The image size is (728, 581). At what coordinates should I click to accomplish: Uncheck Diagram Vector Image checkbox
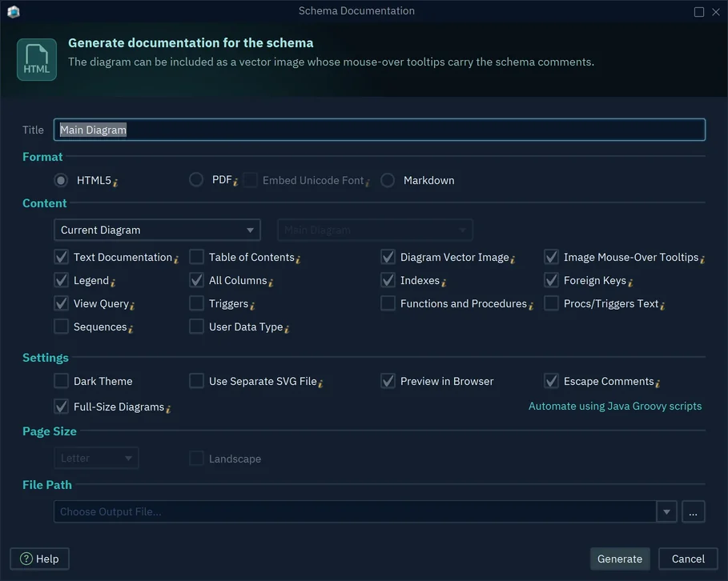[388, 257]
